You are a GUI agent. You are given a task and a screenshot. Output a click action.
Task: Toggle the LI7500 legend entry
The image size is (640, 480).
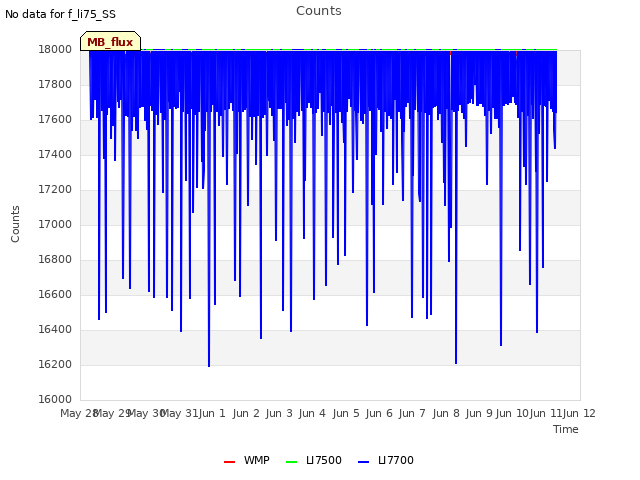313,460
